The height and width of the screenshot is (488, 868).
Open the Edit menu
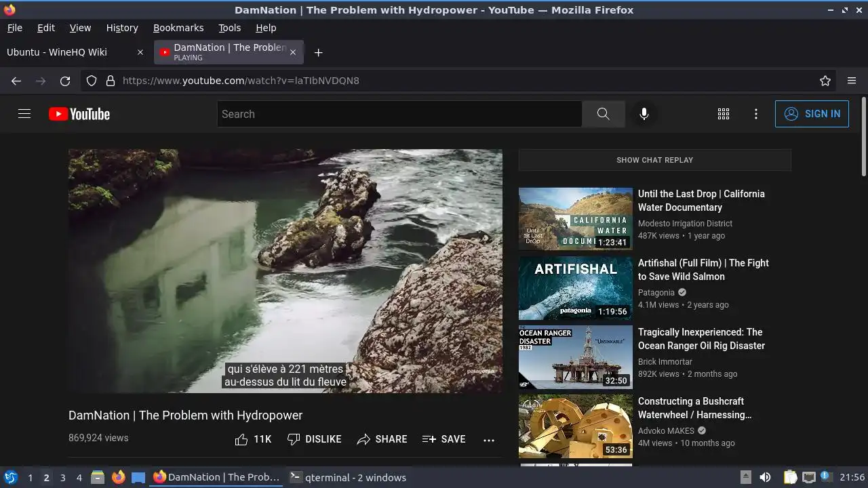[x=46, y=28]
